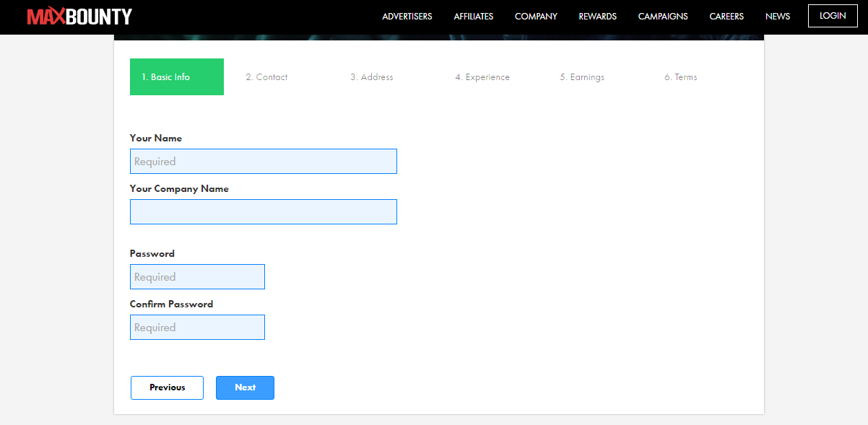Click the Previous button
Viewport: 868px width, 425px height.
point(167,387)
